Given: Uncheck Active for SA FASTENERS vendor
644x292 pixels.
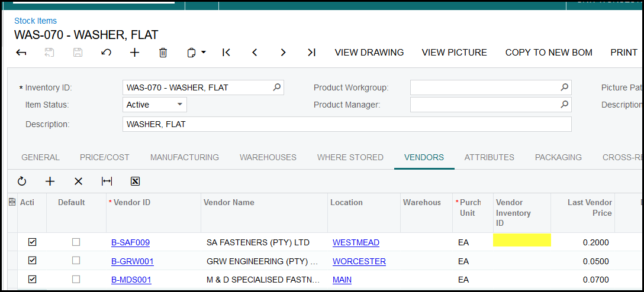Looking at the screenshot, I should (33, 242).
